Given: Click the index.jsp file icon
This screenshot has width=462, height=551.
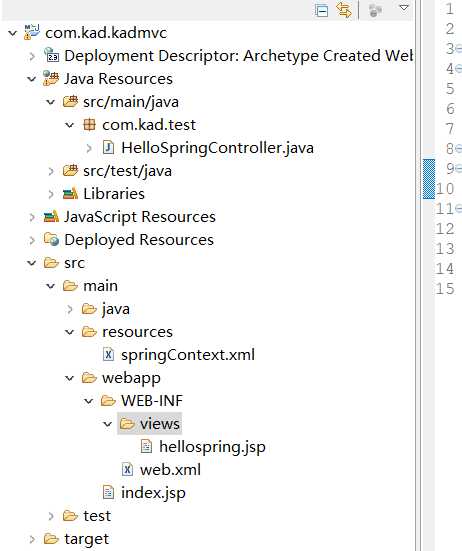Looking at the screenshot, I should (108, 492).
